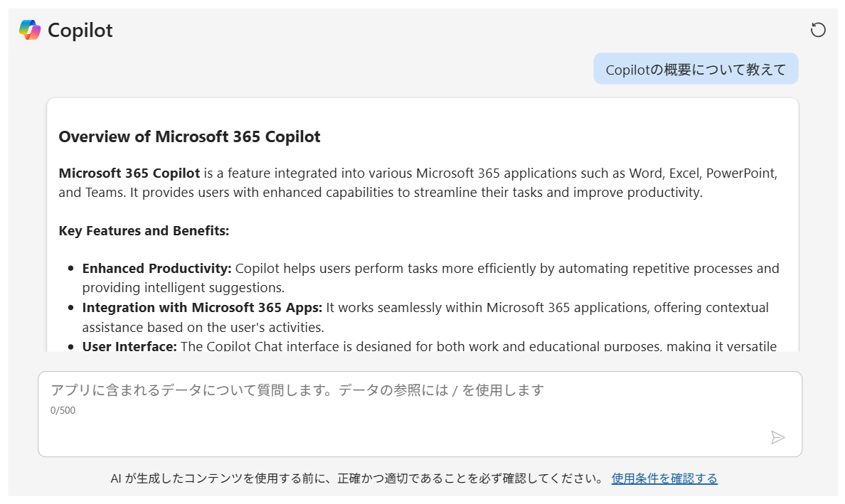Open the 使用条件を確認する link
Image resolution: width=845 pixels, height=504 pixels.
pos(664,478)
